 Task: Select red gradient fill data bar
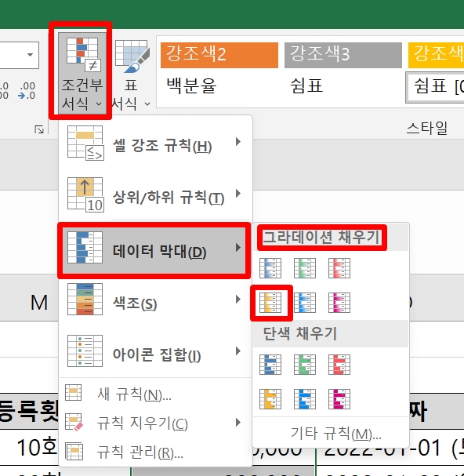click(339, 268)
